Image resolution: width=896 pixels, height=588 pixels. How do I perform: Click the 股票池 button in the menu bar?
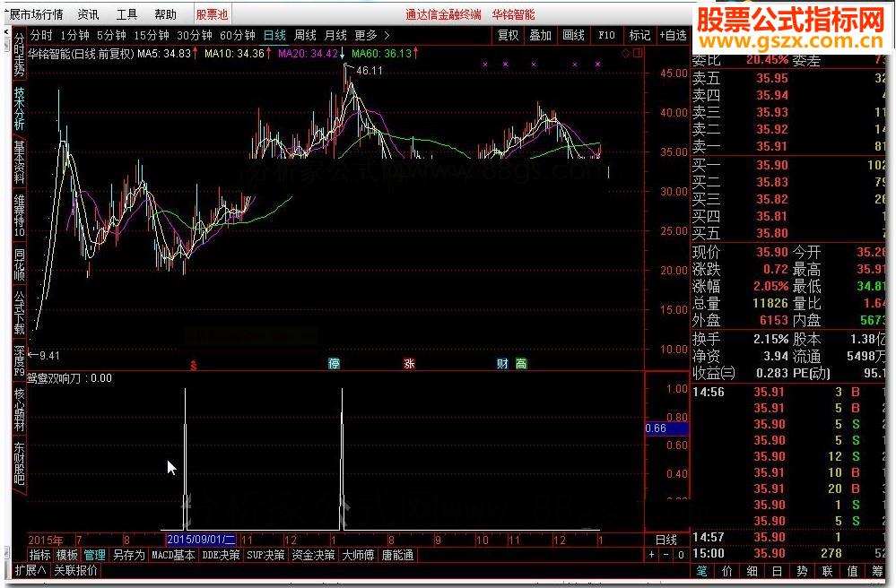coord(212,14)
